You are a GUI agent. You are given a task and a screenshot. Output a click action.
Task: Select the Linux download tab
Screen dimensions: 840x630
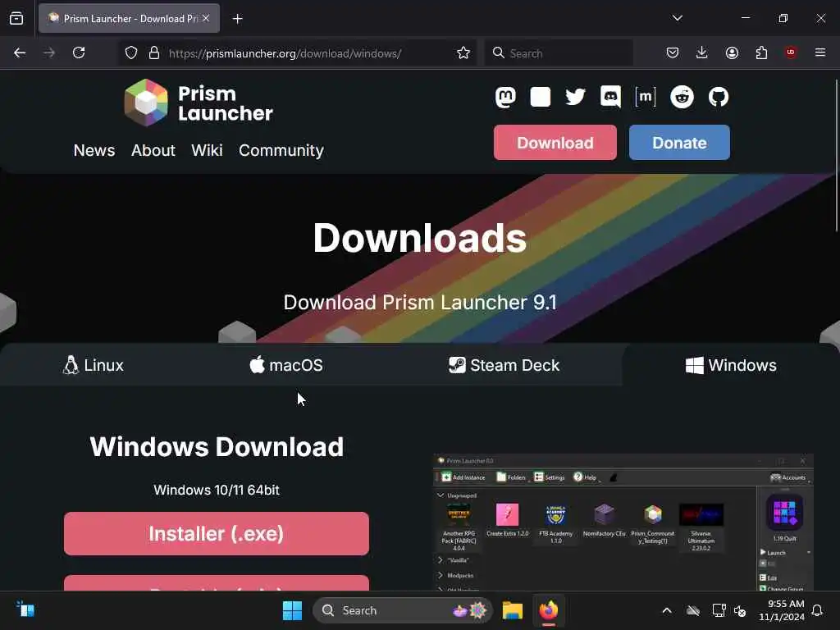94,365
